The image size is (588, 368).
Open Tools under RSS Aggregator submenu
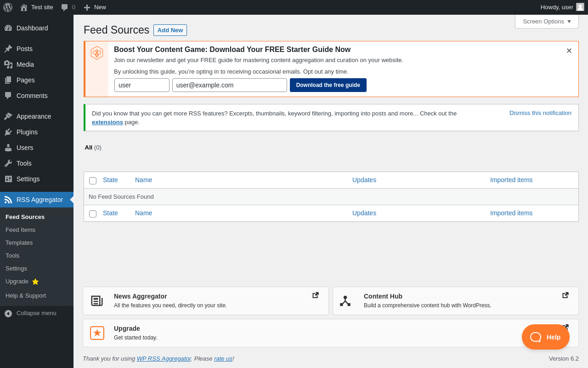pos(12,255)
